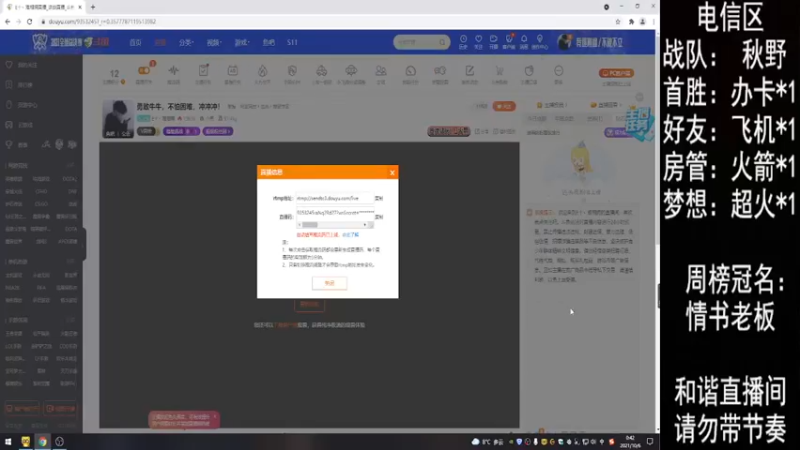Viewport: 800px width, 450px height.
Task: Click the browser reload button
Action: tap(30, 21)
